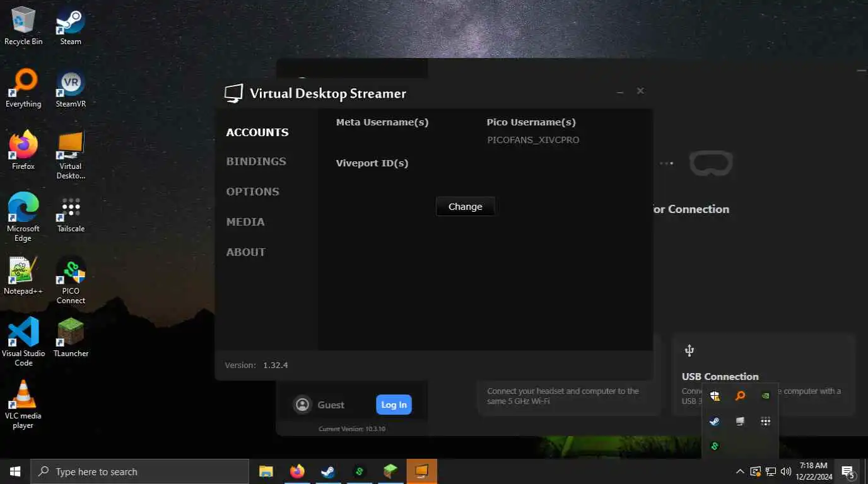Click the Guest label in PICO Connect
The height and width of the screenshot is (484, 868).
click(x=331, y=405)
